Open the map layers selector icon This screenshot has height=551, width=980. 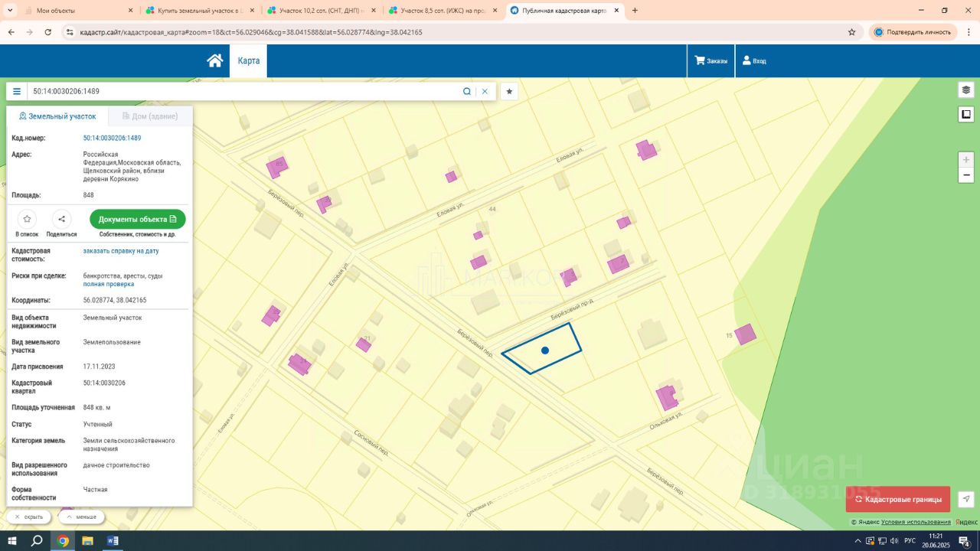click(966, 90)
